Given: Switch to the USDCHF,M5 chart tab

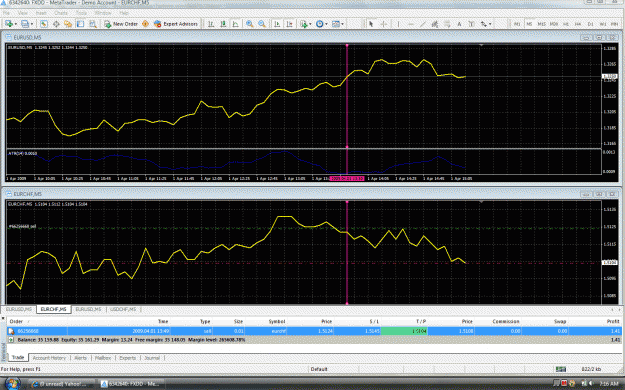Looking at the screenshot, I should pyautogui.click(x=123, y=309).
